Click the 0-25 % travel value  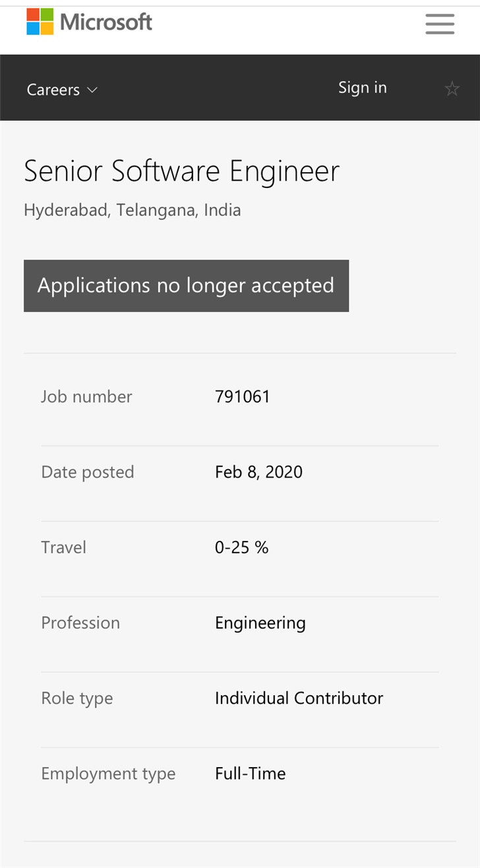241,547
